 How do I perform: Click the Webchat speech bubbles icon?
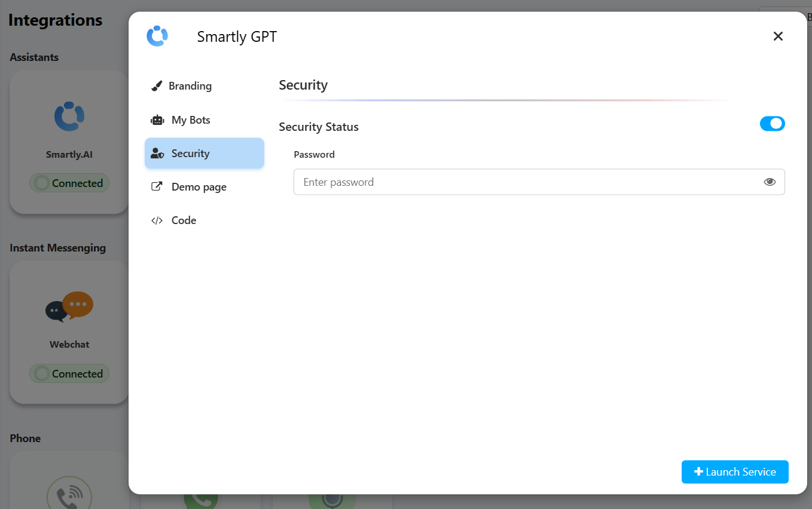[x=69, y=307]
